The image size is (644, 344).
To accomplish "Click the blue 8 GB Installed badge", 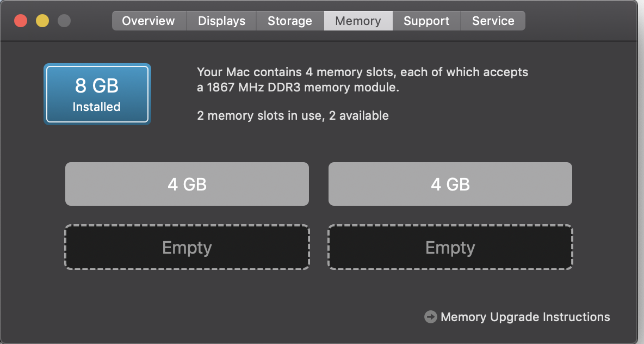I will click(97, 94).
